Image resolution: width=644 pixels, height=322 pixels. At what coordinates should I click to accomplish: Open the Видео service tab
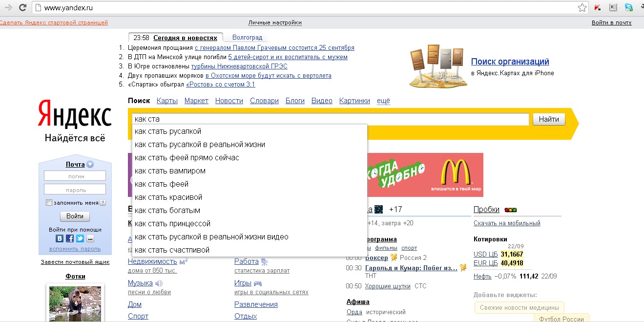coord(322,101)
